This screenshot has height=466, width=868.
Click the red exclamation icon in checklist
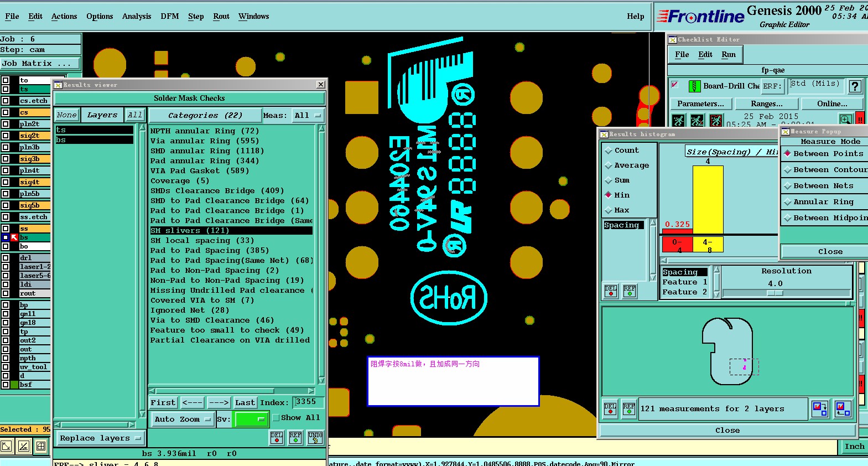tap(860, 119)
